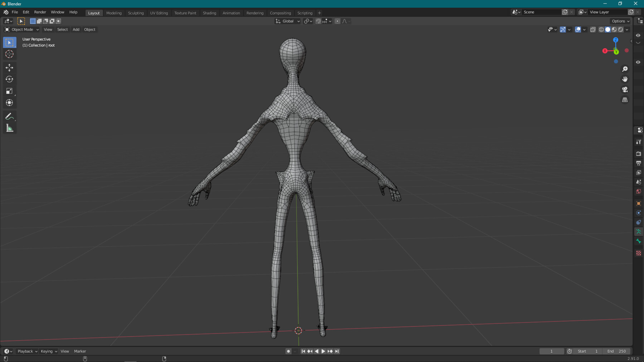This screenshot has height=362, width=644.
Task: Select the Move tool
Action: pyautogui.click(x=9, y=67)
